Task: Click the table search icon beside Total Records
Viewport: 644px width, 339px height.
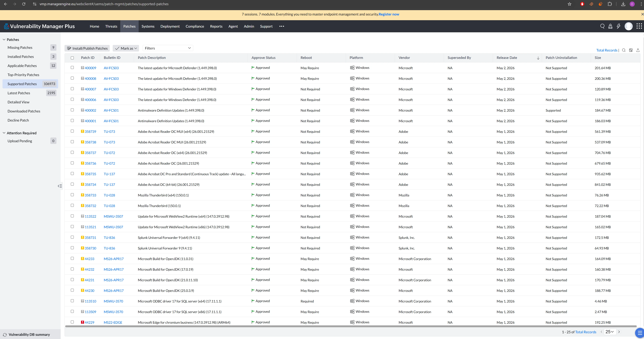Action: pos(624,50)
